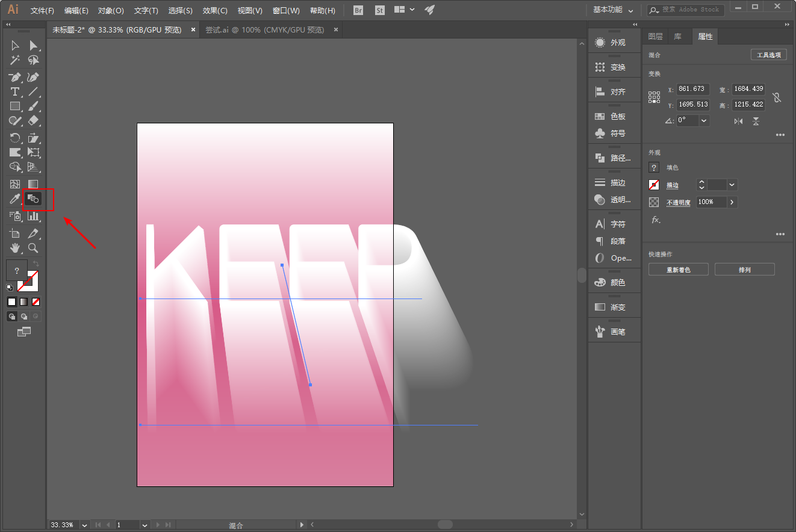Click the 重新着色 recolor button
Viewport: 796px width, 532px height.
point(679,270)
